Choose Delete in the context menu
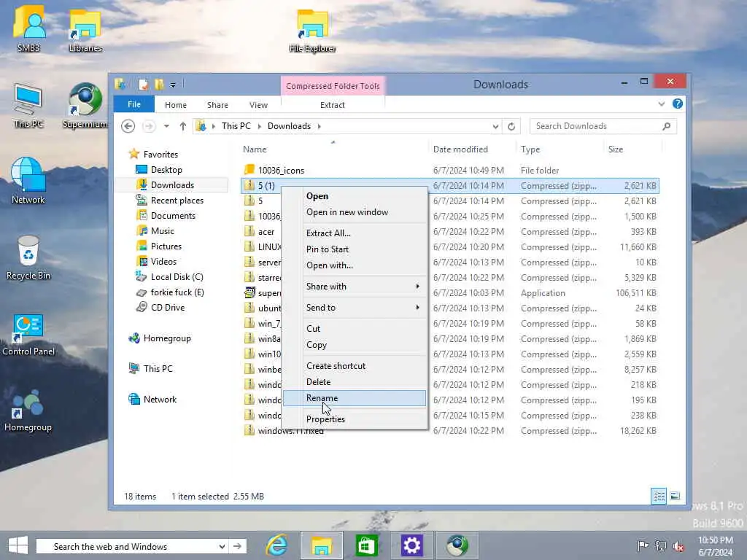This screenshot has height=560, width=747. coord(355,382)
